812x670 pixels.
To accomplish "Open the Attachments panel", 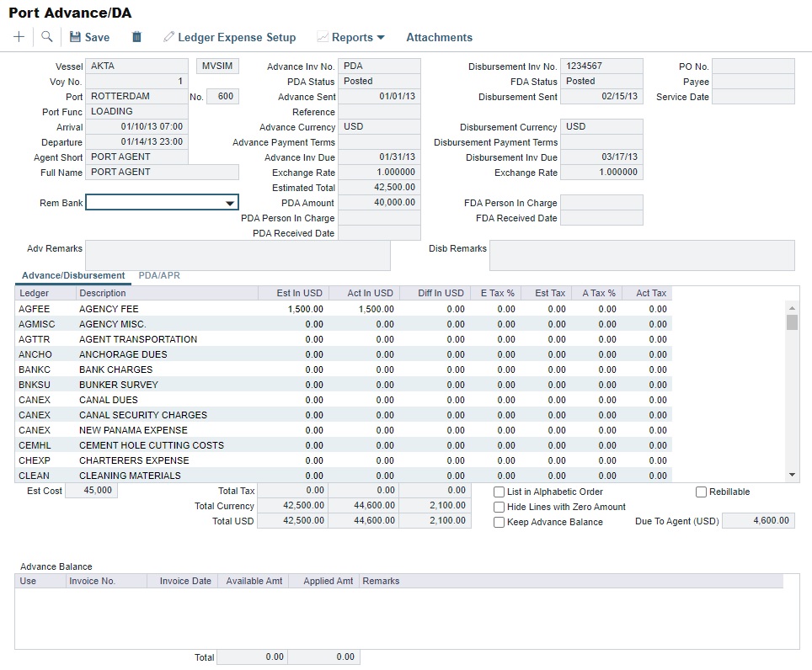I will point(439,37).
